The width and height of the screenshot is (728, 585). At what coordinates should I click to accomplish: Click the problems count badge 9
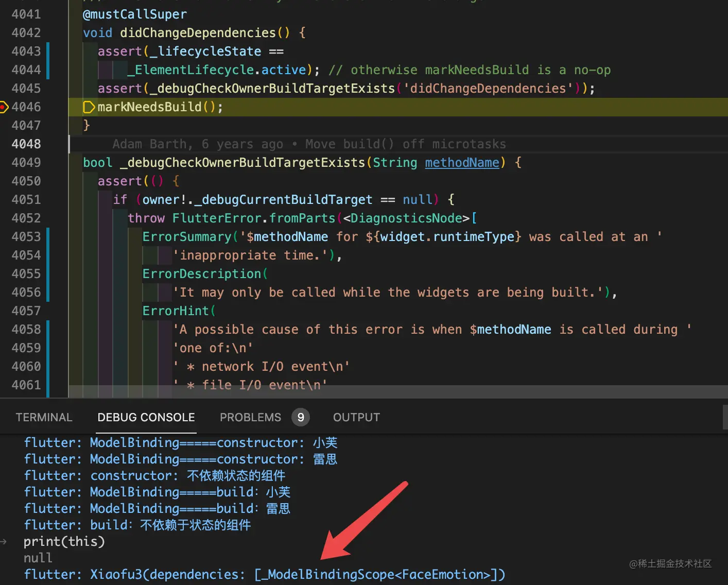tap(301, 417)
